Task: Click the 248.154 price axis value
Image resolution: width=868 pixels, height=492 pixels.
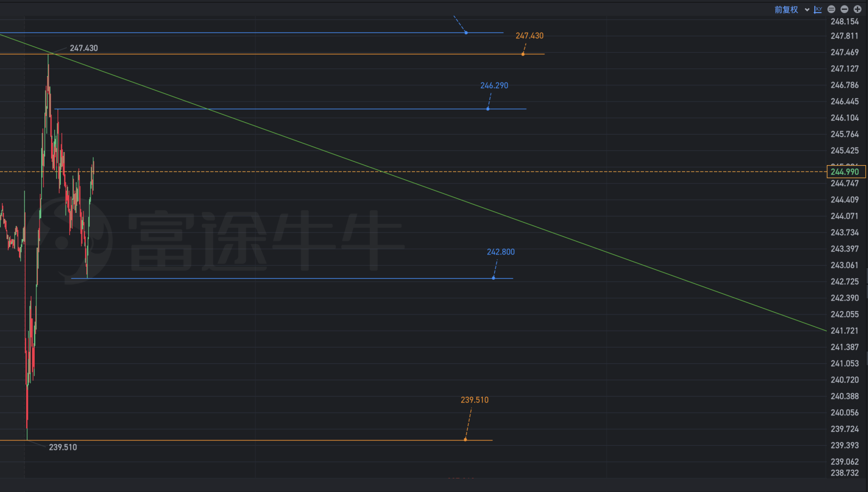Action: (845, 22)
